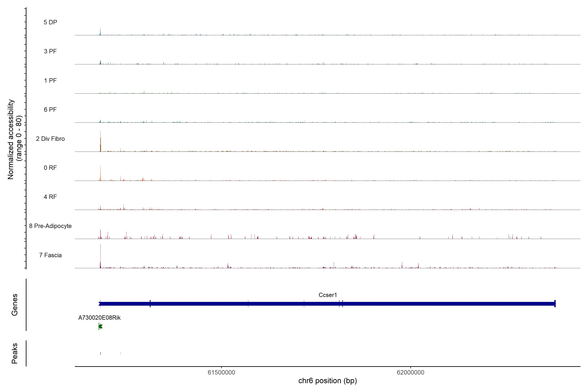
Task: Click the 3 PF track label
Action: (x=50, y=51)
